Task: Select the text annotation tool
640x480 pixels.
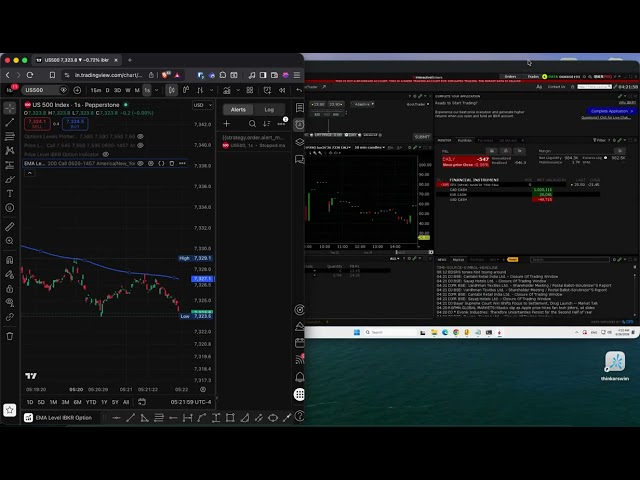Action: tap(10, 193)
